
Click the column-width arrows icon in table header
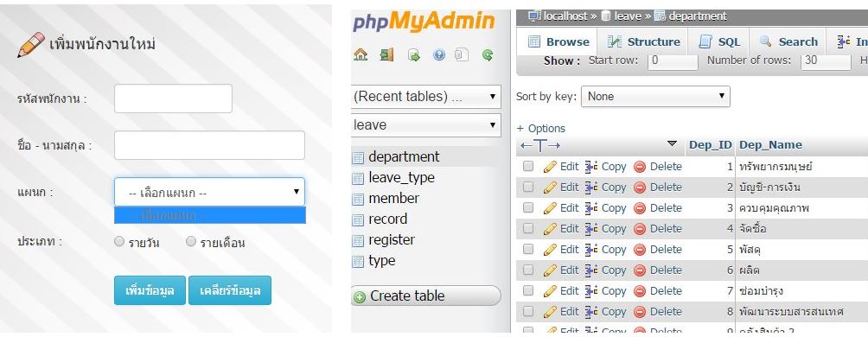click(540, 145)
